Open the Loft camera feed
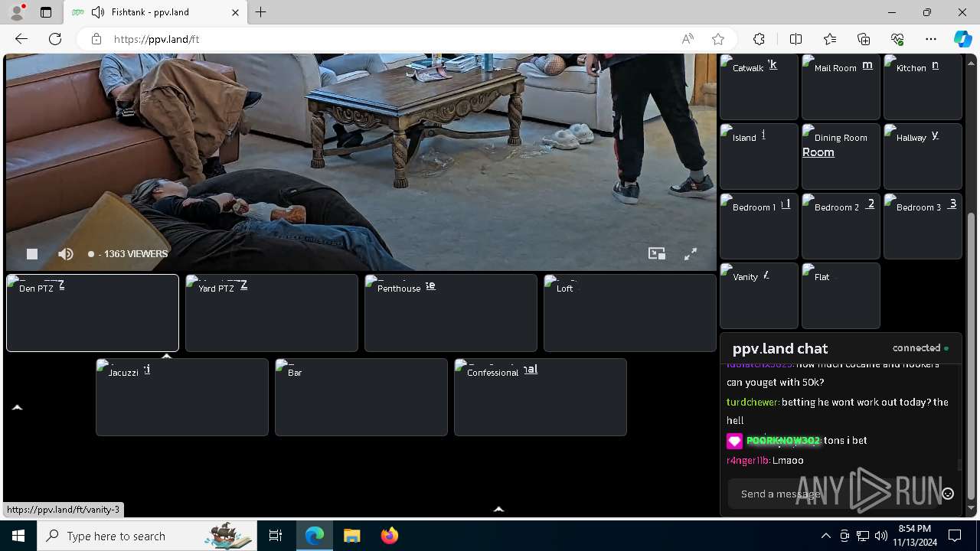Viewport: 980px width, 551px height. (630, 313)
